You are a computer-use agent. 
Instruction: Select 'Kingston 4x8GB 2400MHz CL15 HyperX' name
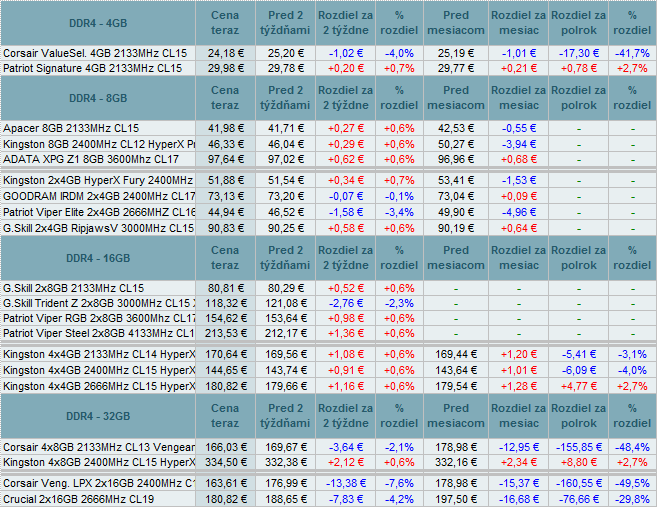99,462
